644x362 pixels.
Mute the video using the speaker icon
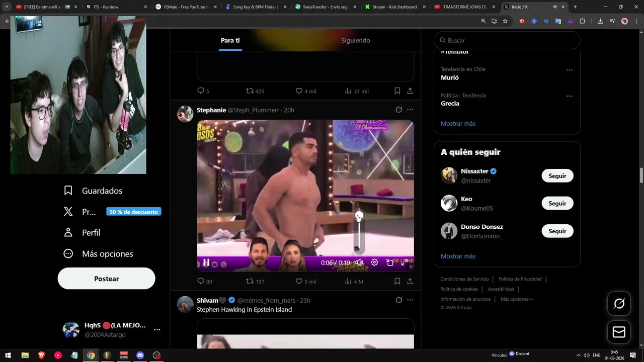click(x=359, y=262)
